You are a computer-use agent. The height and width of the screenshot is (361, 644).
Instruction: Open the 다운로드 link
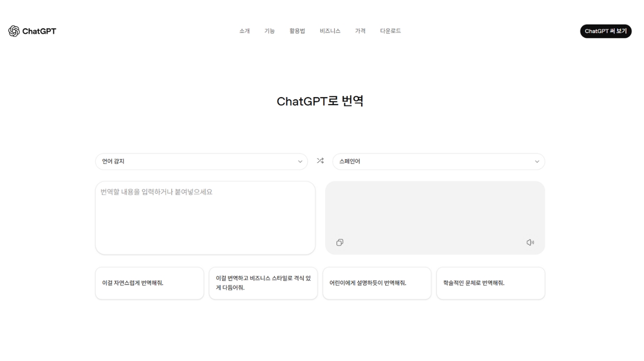[390, 31]
